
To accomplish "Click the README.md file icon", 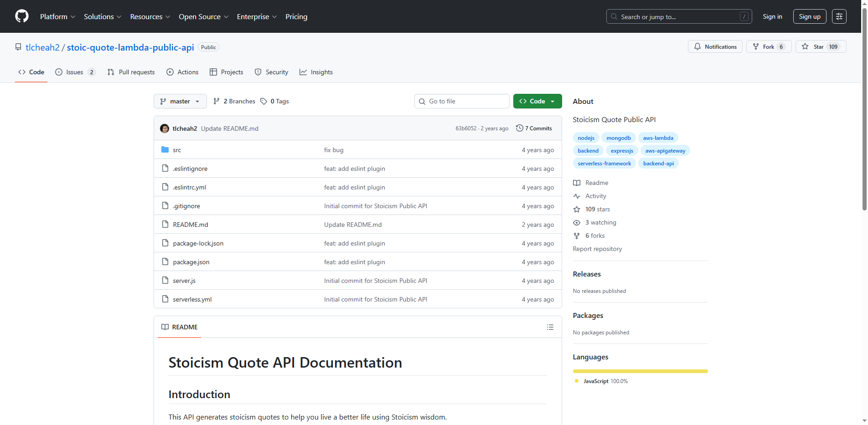I will tap(165, 225).
